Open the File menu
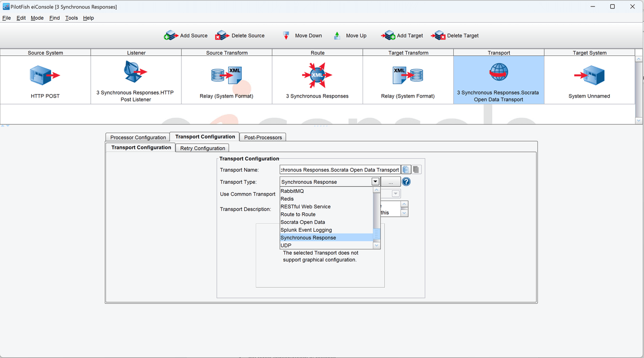The image size is (644, 358). coord(6,18)
